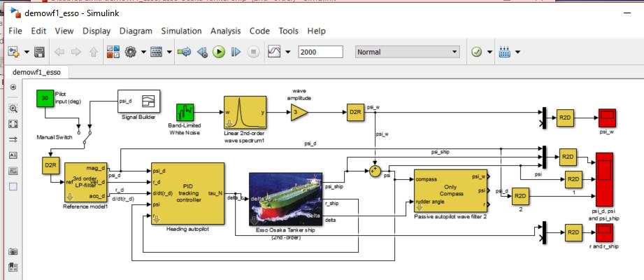Expand the dropdown beside the gear icon

click(x=143, y=52)
